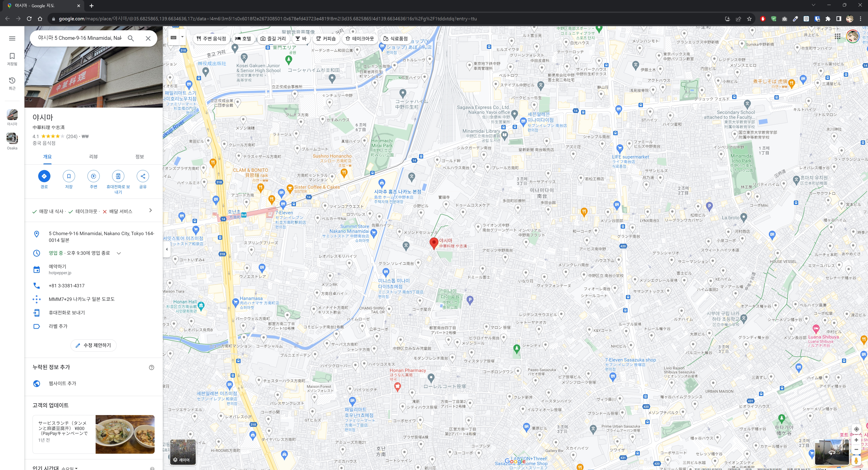
Task: Enable the restaurants (주변 음식점) filter chip
Action: coord(212,39)
